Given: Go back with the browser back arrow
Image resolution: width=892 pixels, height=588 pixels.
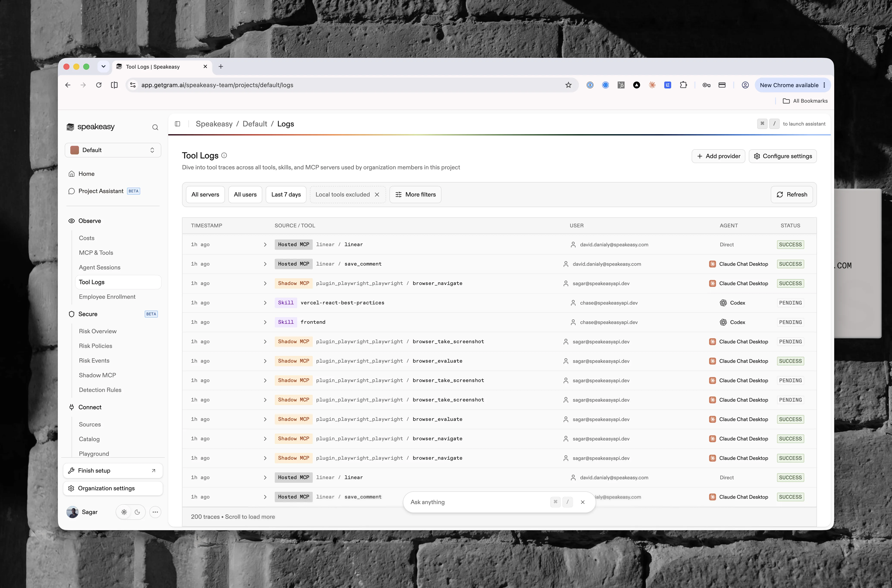Looking at the screenshot, I should pyautogui.click(x=68, y=85).
